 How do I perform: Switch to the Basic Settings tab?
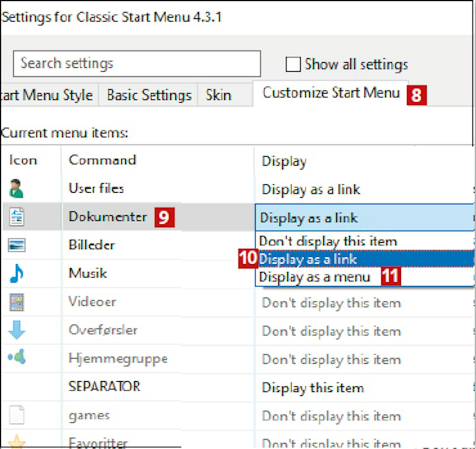click(x=149, y=95)
